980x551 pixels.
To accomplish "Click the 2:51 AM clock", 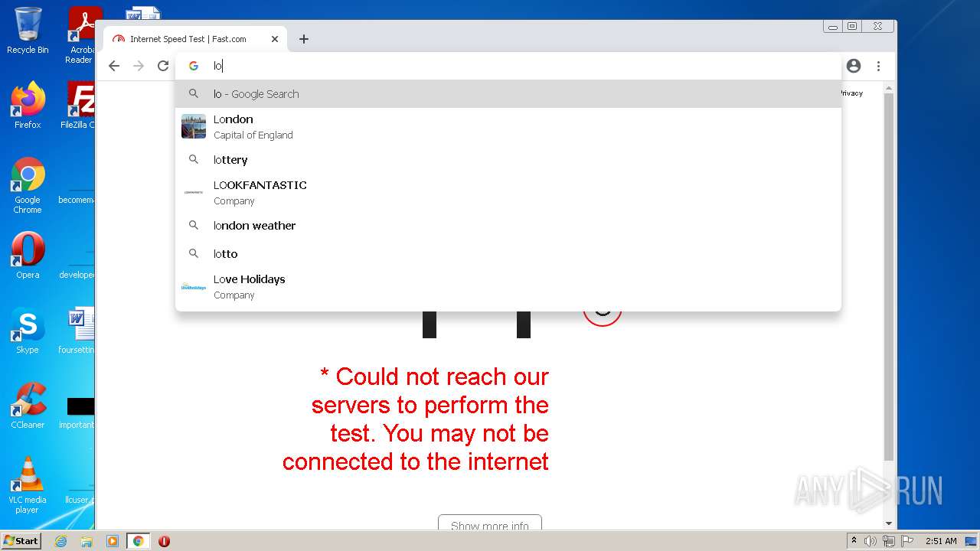I will (941, 541).
